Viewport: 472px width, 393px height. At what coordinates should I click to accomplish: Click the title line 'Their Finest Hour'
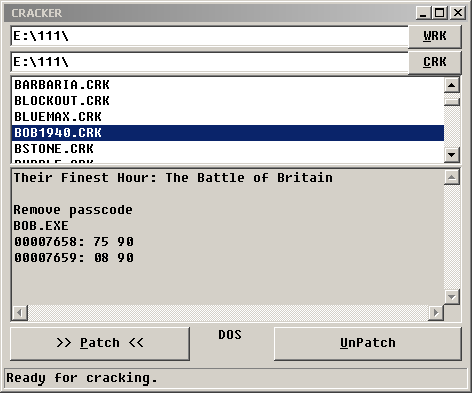coord(173,178)
